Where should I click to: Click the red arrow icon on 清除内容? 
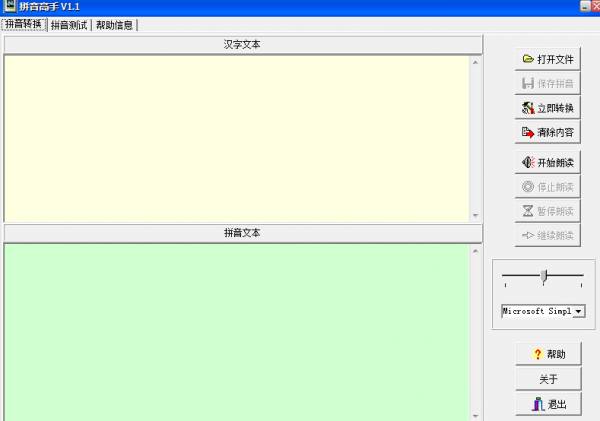coord(528,132)
